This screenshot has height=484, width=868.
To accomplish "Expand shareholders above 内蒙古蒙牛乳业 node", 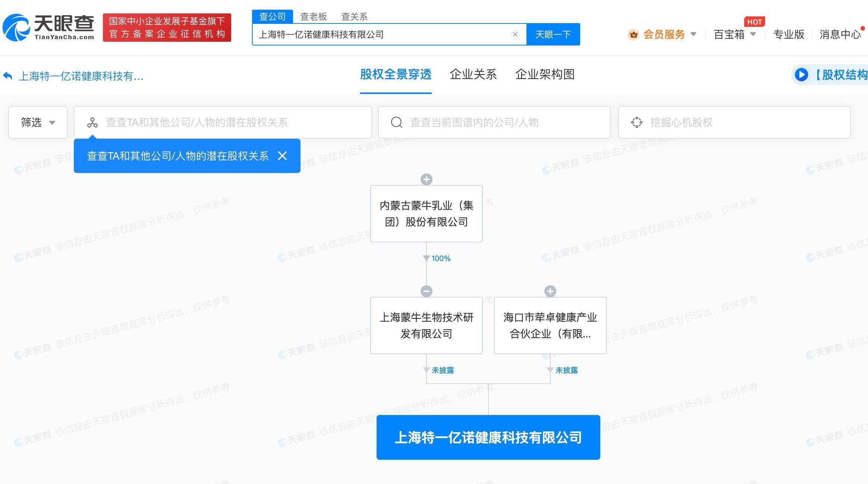I will [x=426, y=179].
